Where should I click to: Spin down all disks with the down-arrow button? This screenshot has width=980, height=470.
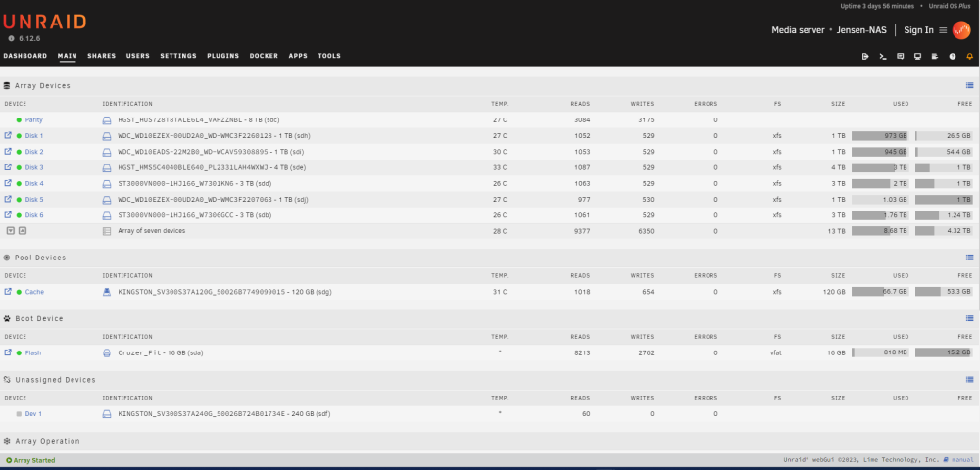(11, 230)
